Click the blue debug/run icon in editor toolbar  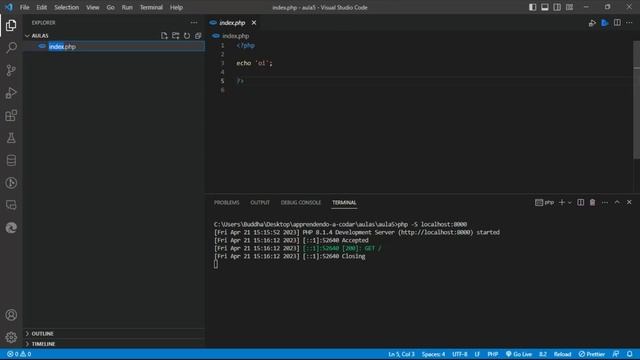tap(605, 23)
